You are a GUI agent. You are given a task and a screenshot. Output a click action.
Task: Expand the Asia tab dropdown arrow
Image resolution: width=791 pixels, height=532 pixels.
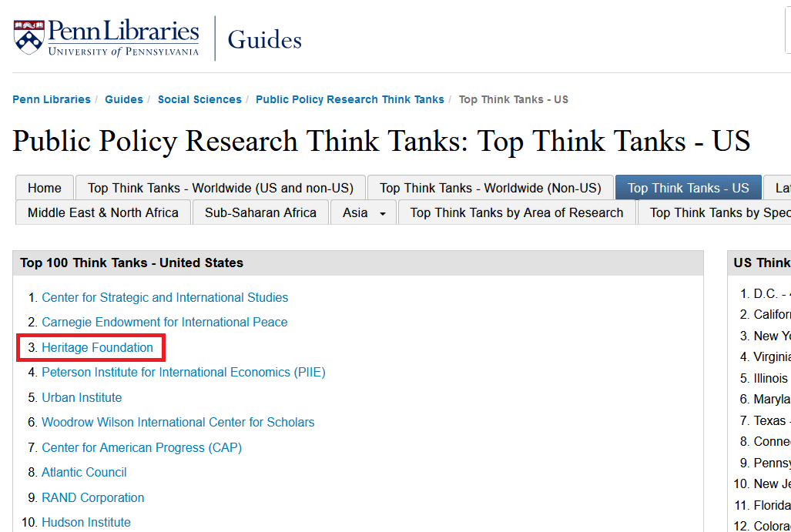(x=383, y=214)
